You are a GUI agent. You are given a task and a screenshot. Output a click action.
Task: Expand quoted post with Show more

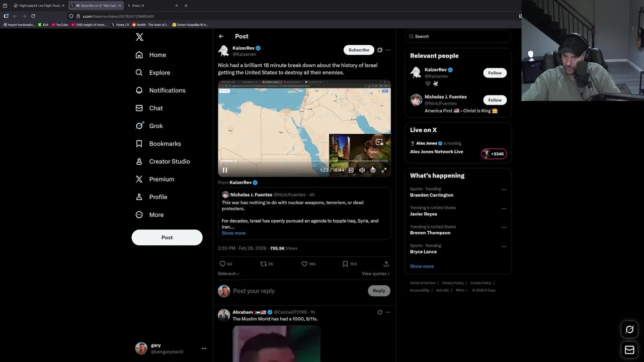click(233, 233)
